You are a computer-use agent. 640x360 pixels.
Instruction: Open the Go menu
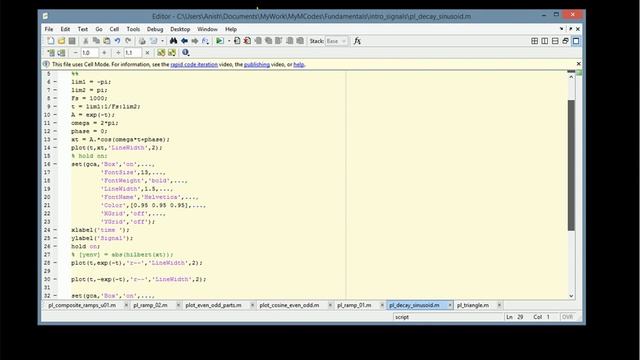[99, 29]
